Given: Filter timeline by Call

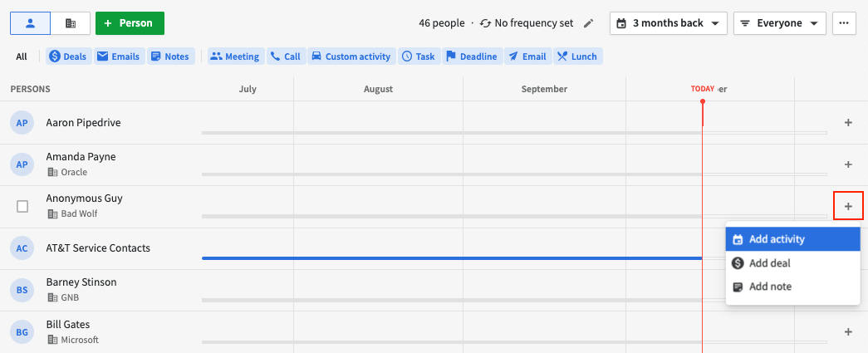Looking at the screenshot, I should pyautogui.click(x=287, y=56).
